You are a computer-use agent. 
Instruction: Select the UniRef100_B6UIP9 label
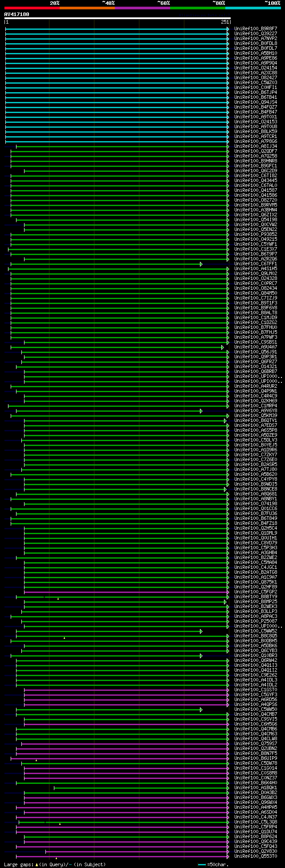coord(256,758)
